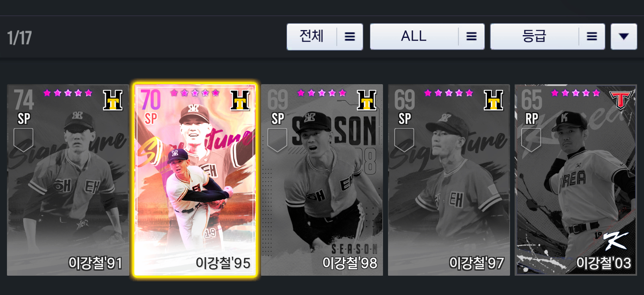Select the 이강철'03 Korea RP card
Image resolution: width=644 pixels, height=295 pixels.
pyautogui.click(x=576, y=180)
